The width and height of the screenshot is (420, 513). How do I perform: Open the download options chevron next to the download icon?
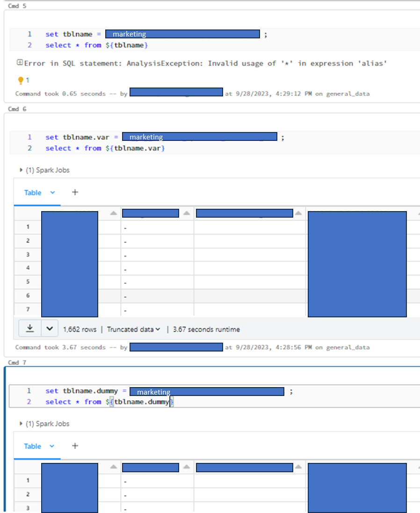(x=49, y=329)
